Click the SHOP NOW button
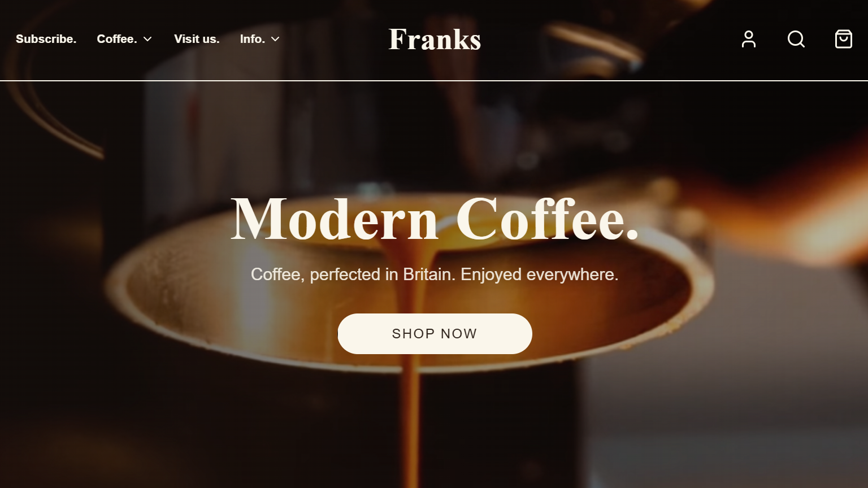The height and width of the screenshot is (488, 868). [435, 334]
